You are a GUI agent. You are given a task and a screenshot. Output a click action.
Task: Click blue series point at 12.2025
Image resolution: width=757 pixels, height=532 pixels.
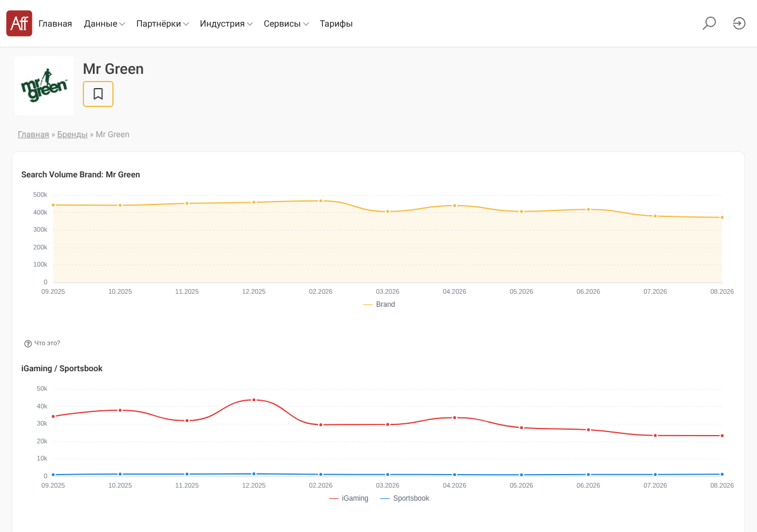click(x=254, y=473)
